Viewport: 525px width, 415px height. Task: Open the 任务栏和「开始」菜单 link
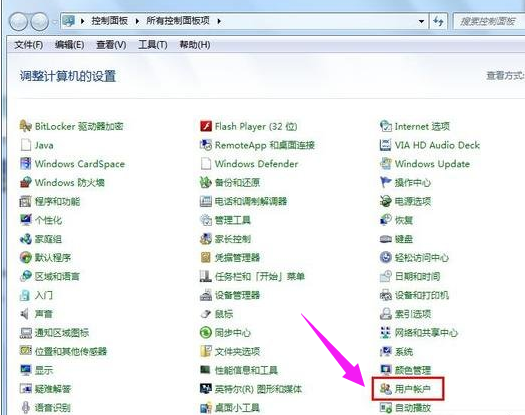point(259,276)
